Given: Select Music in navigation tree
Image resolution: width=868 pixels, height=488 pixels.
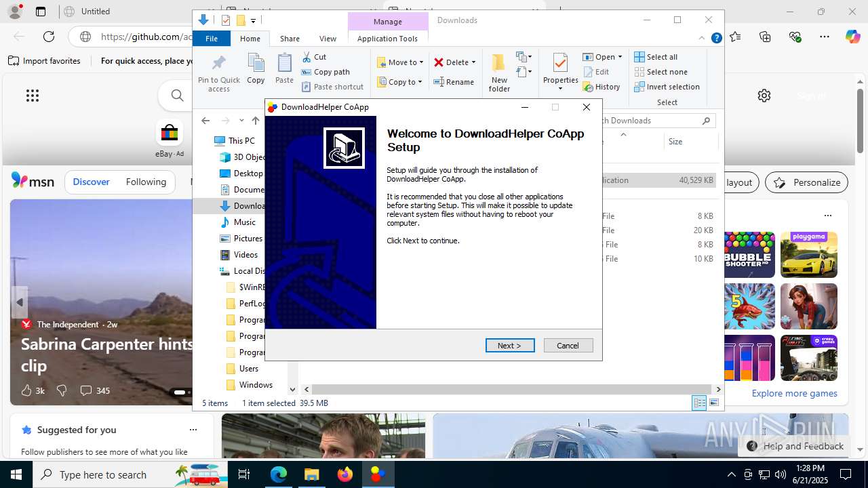Looking at the screenshot, I should [238, 222].
